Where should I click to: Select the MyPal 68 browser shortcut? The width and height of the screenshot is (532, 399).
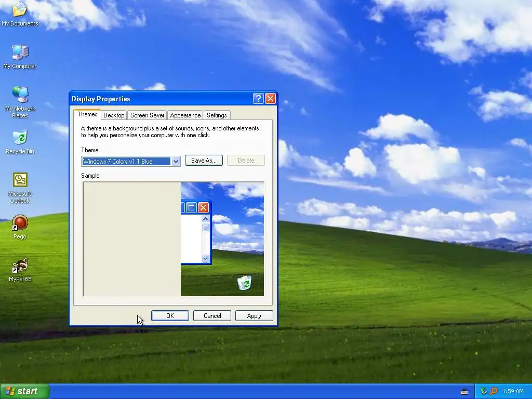(x=20, y=270)
